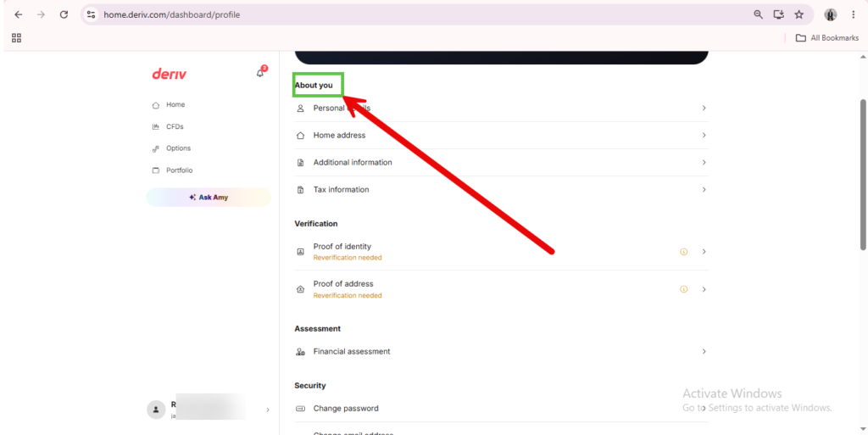This screenshot has width=868, height=435.
Task: Open Chrome three-dot menu
Action: pos(853,15)
